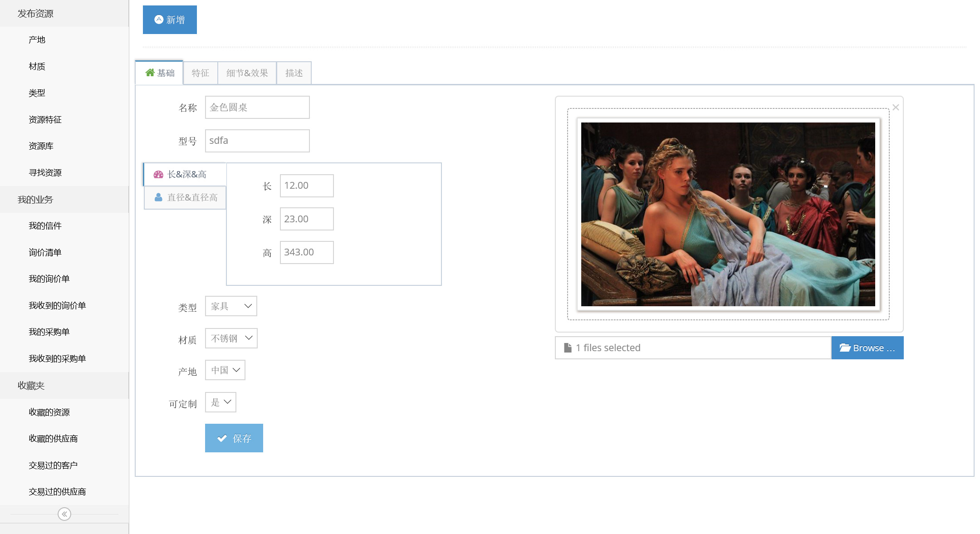Open the 类型 dropdown showing 家具
This screenshot has width=980, height=534.
coord(231,306)
